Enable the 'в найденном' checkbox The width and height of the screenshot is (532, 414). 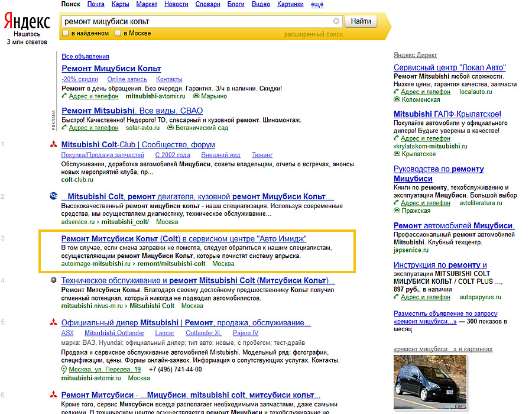[66, 33]
